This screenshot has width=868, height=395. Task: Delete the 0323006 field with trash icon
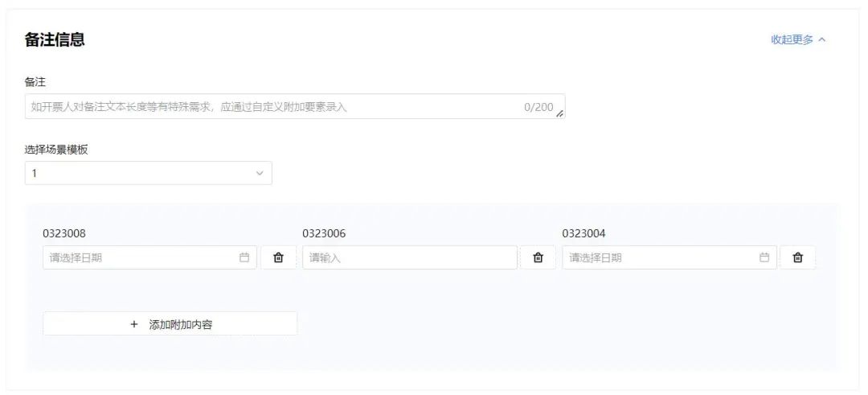(538, 257)
